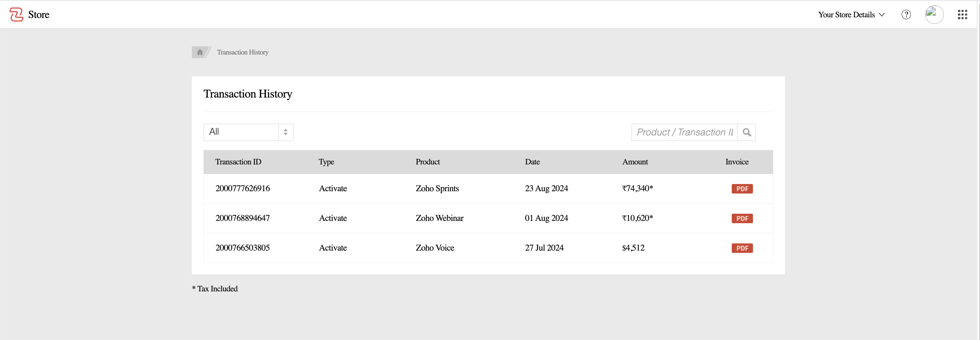980x340 pixels.
Task: Download PDF invoice for Zoho Sprints
Action: (742, 189)
